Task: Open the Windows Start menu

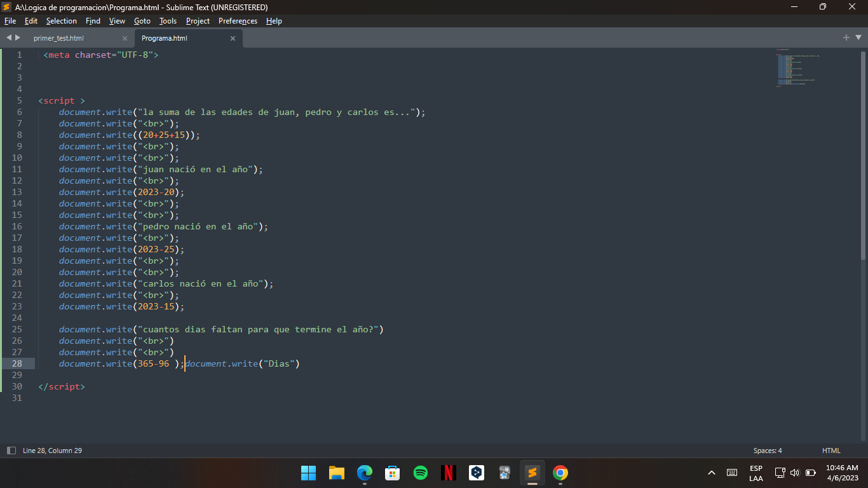Action: (x=309, y=473)
